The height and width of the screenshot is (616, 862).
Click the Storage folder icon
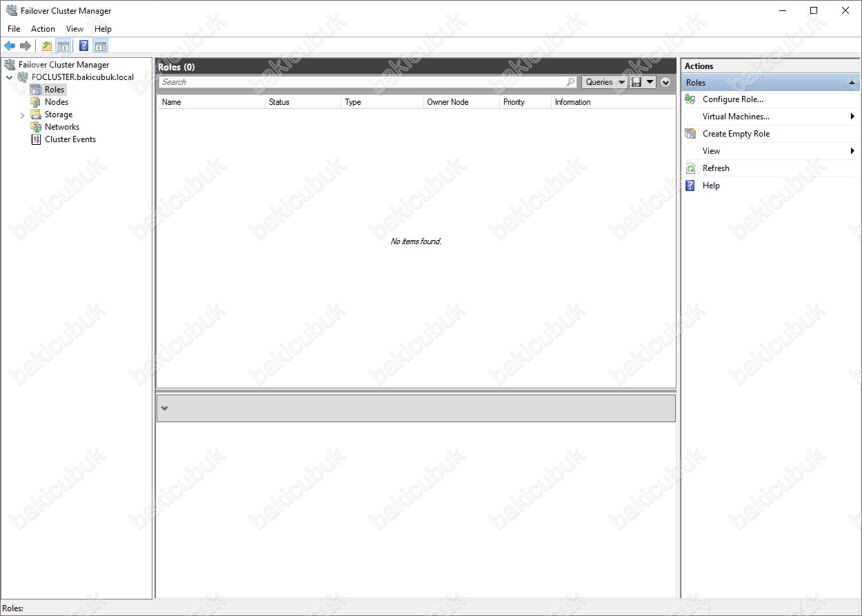point(36,115)
